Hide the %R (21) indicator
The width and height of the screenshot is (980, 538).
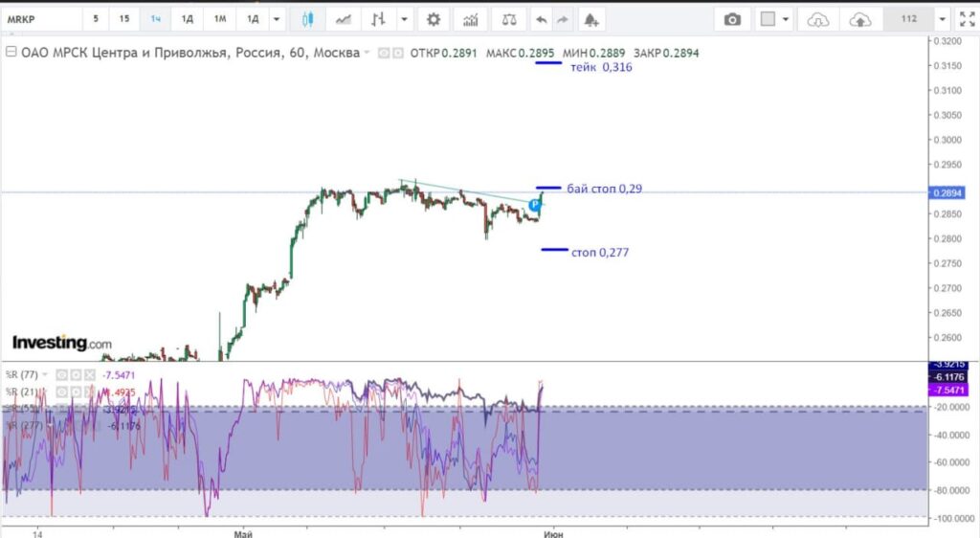(61, 392)
